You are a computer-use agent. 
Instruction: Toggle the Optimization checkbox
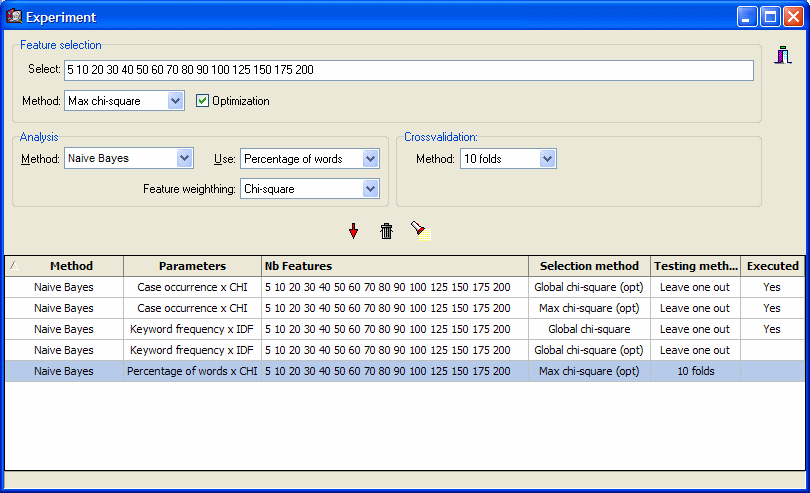click(203, 101)
